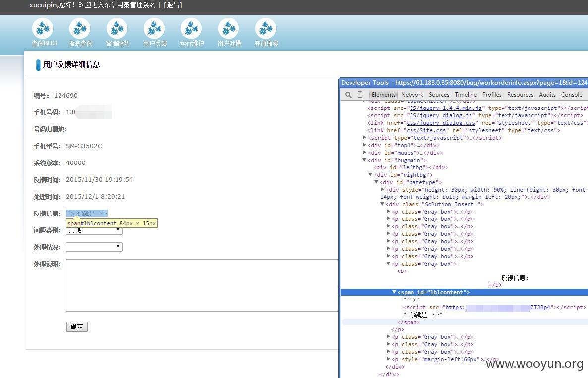Switch to the Resources tab in DevTools
588x378 pixels.
click(520, 95)
